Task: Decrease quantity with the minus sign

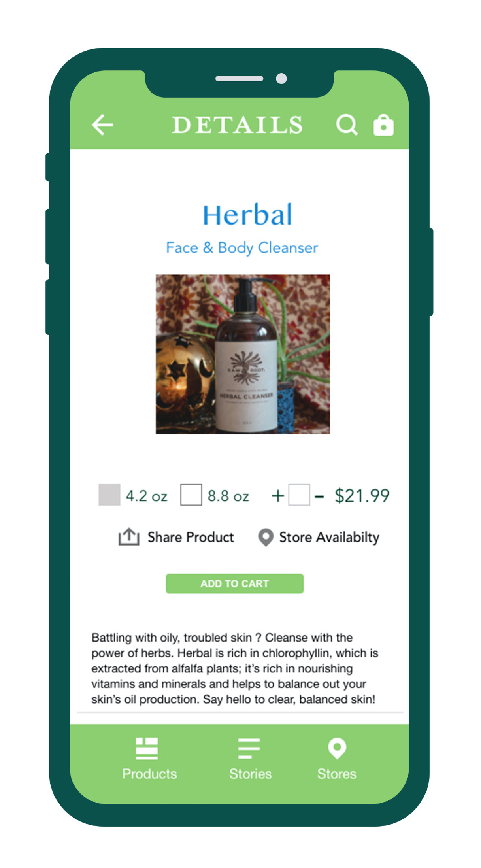Action: [x=319, y=496]
